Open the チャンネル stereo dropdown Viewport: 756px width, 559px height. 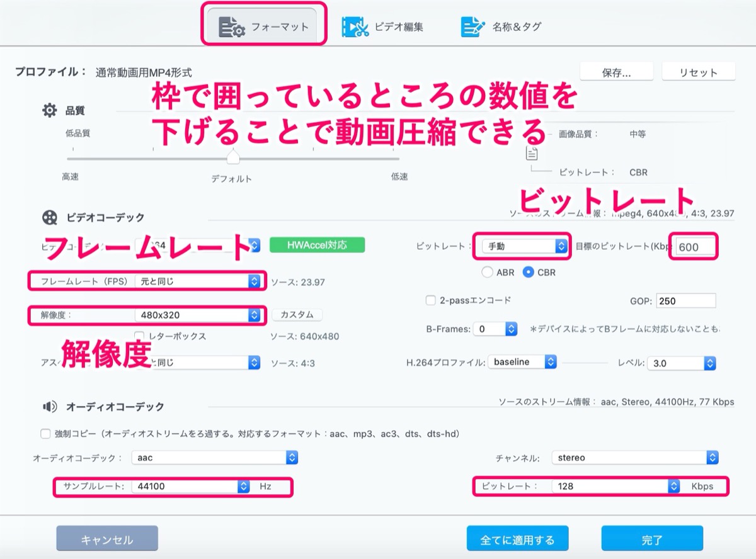(635, 458)
